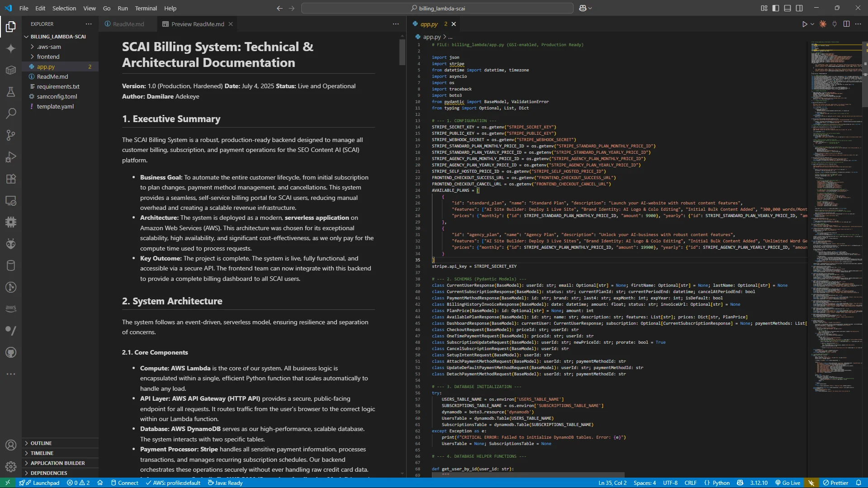Screen dimensions: 868x488
Task: Toggle the secondary side bar visibility
Action: click(799, 8)
